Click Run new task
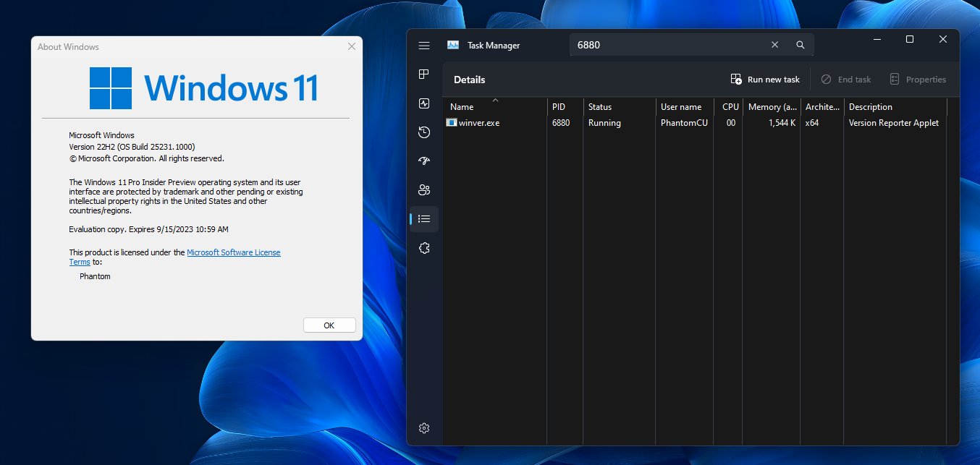Viewport: 980px width, 465px height. (766, 80)
